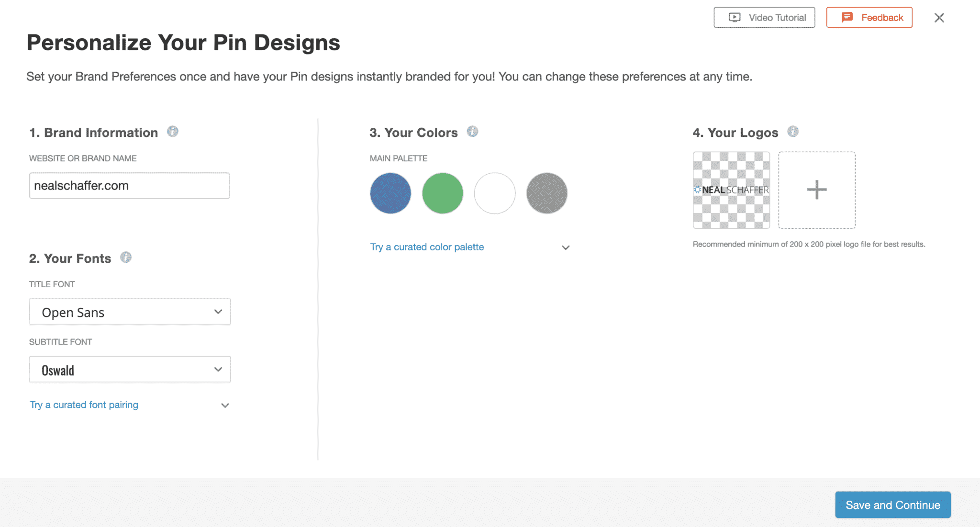This screenshot has width=980, height=527.
Task: Open the Subtitle Font dropdown showing Oswald
Action: (x=130, y=370)
